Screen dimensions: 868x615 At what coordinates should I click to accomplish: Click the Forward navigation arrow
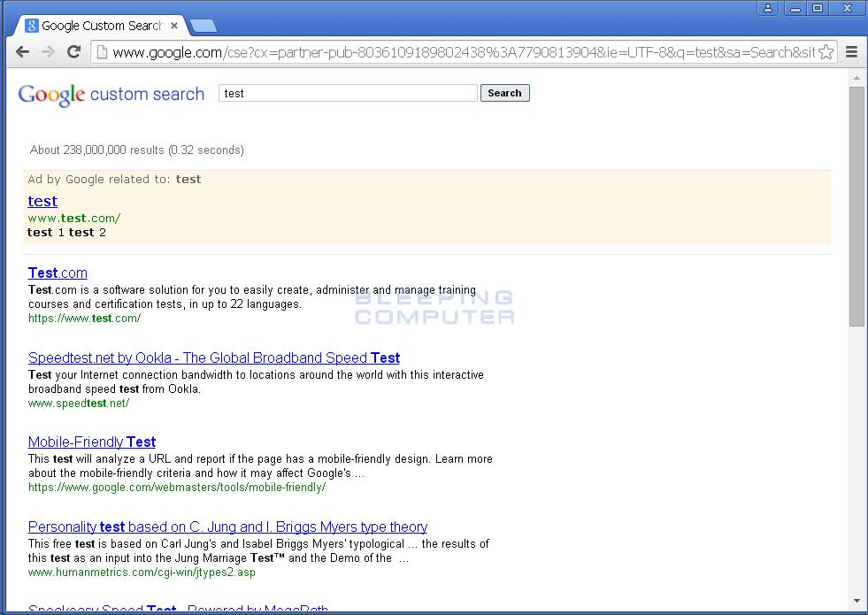point(49,52)
